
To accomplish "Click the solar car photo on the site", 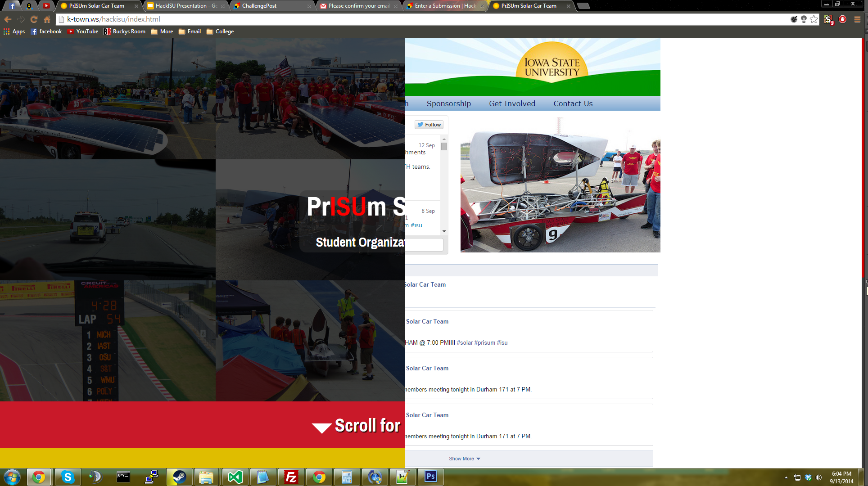I will coord(561,184).
